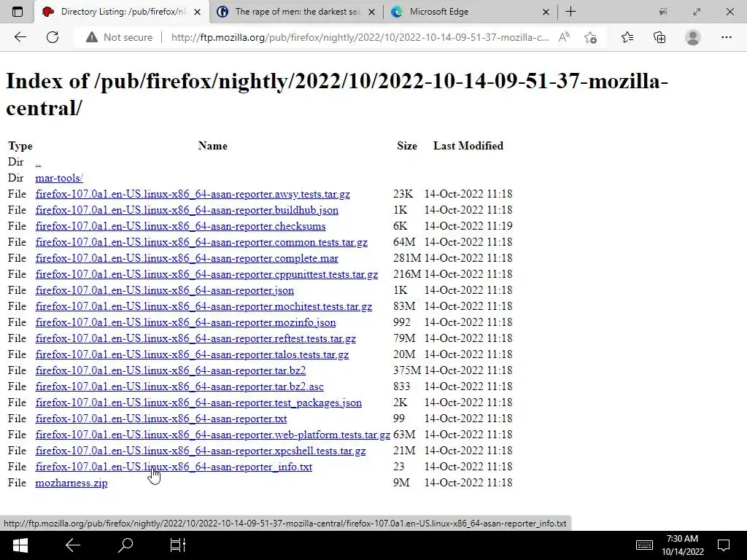
Task: Open asan-reporter.tar.bz2.asc link
Action: (179, 386)
